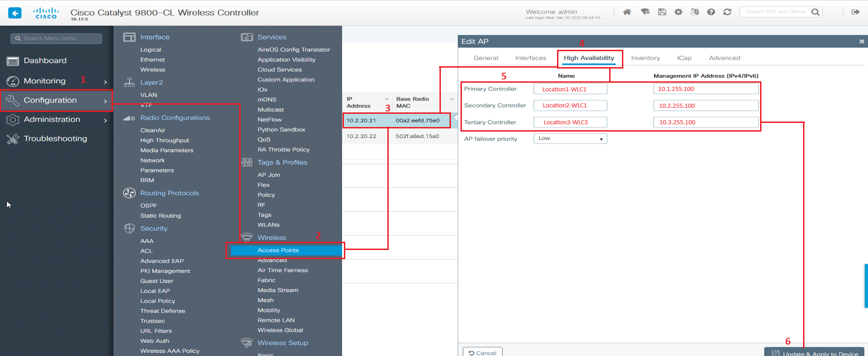Click the Tags & Profiles icon

coord(247,162)
